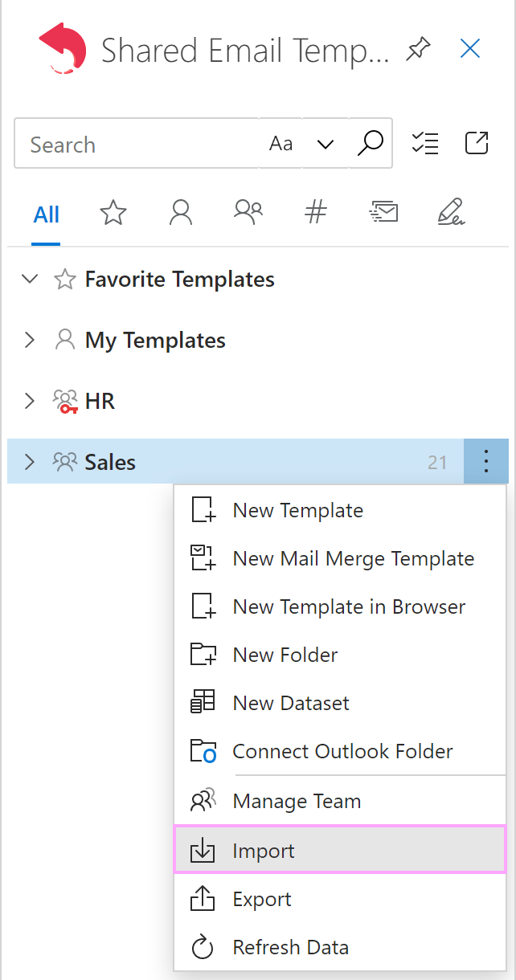Open templates in a new window icon
This screenshot has width=516, height=980.
477,143
